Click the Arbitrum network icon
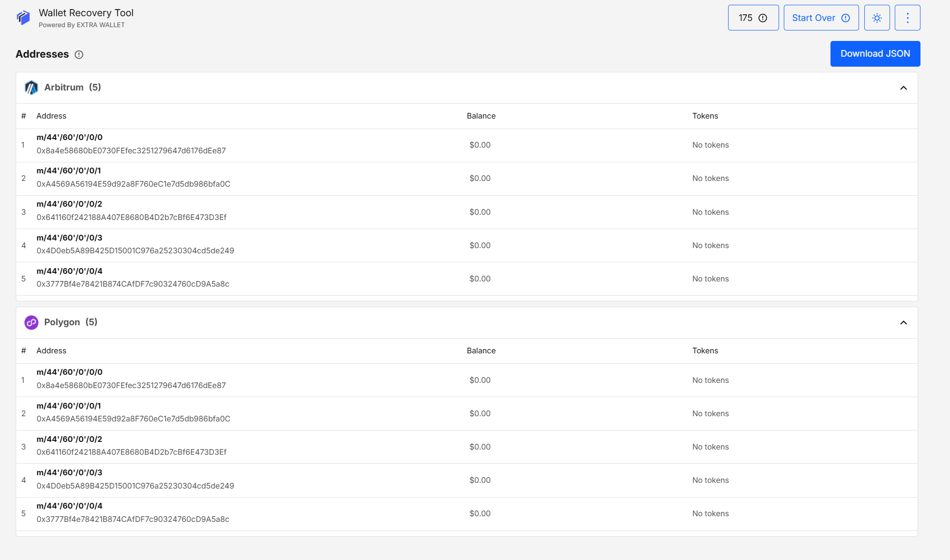Image resolution: width=950 pixels, height=560 pixels. tap(31, 88)
